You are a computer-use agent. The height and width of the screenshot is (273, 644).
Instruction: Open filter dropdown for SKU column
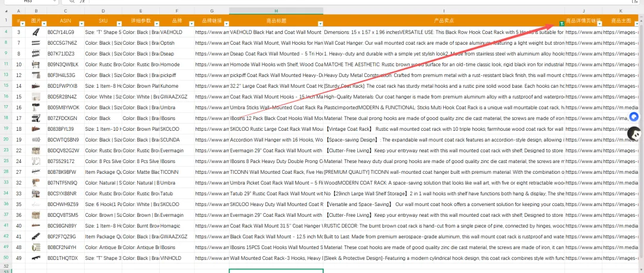[119, 24]
